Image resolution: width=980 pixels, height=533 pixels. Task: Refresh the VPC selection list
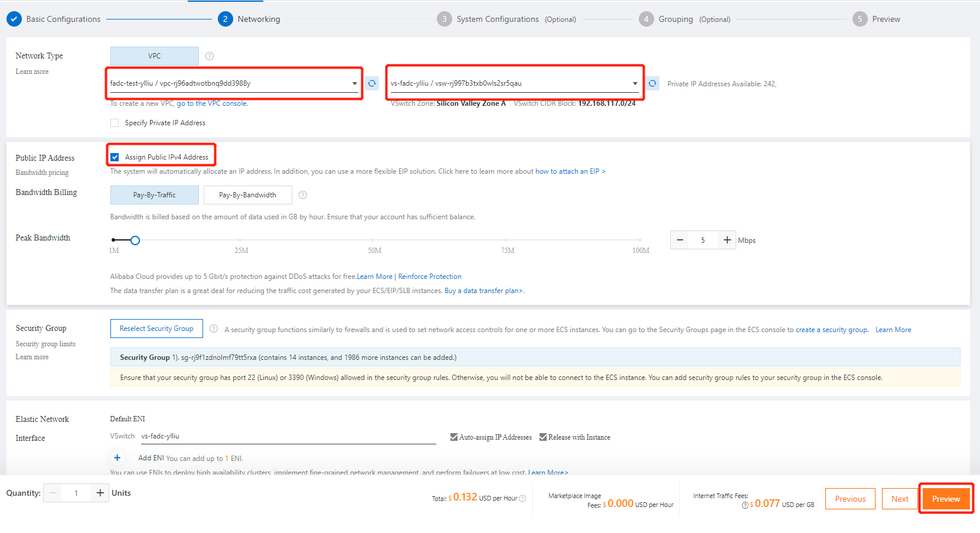pyautogui.click(x=372, y=83)
